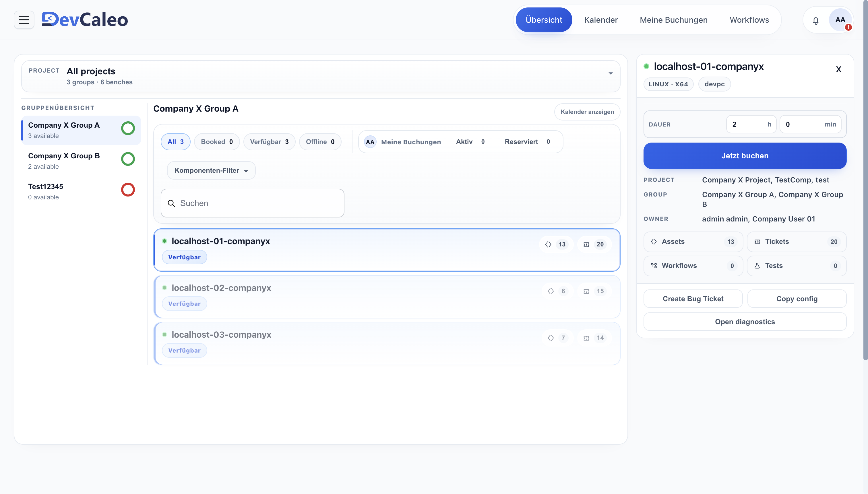Open the Tickets 20 tile
The height and width of the screenshot is (494, 868).
click(x=796, y=242)
